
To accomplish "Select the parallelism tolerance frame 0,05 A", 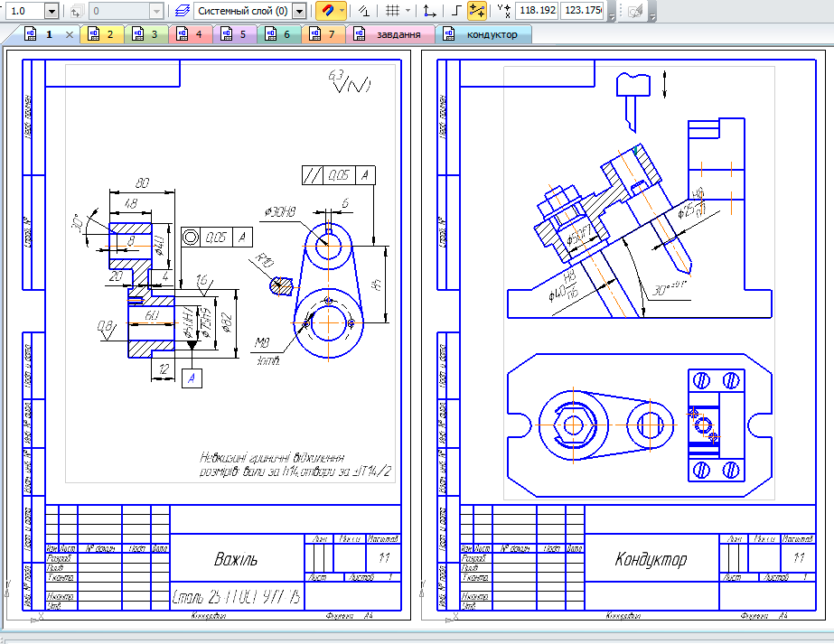I will [338, 175].
